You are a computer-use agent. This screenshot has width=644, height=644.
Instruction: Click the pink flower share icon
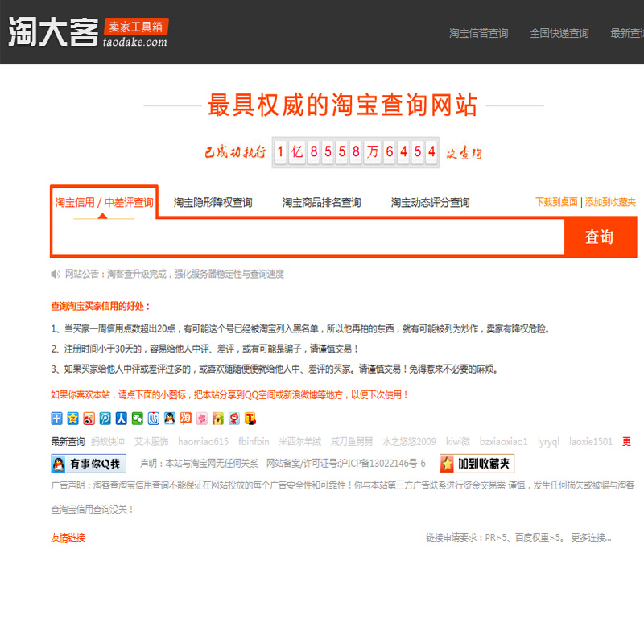click(202, 419)
